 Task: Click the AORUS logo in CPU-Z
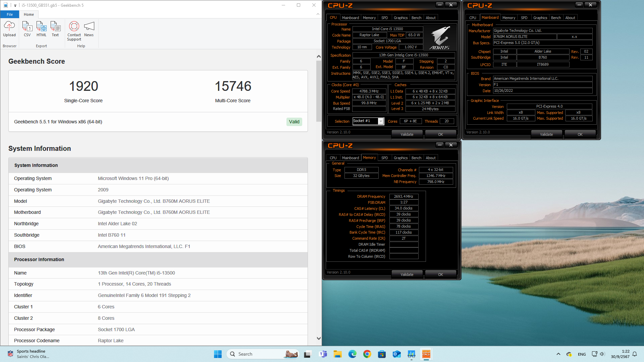coord(440,37)
